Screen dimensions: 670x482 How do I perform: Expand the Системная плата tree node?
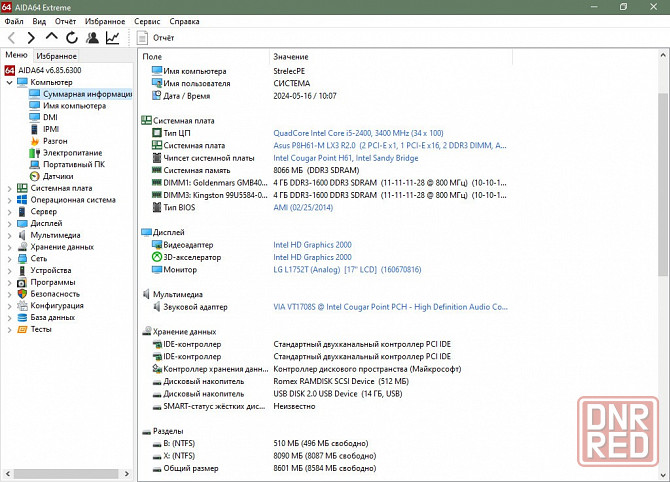9,188
